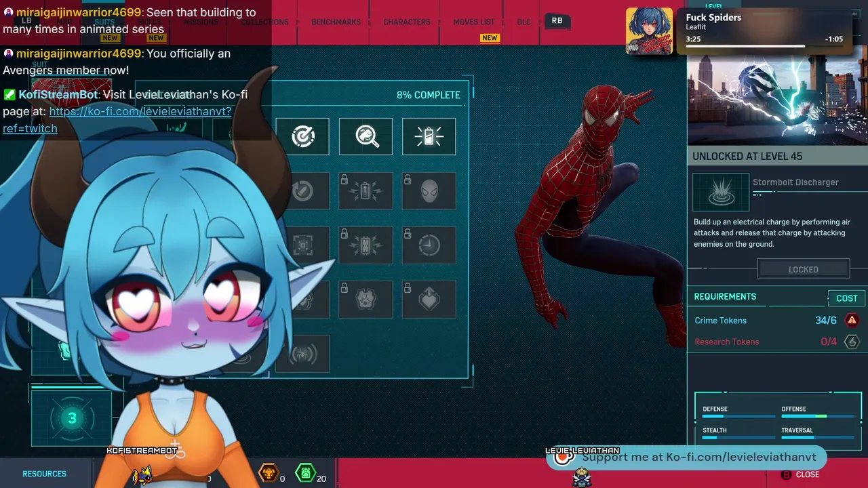Viewport: 868px width, 488px height.
Task: Select the locked Spider-Man mask suit mod
Action: click(429, 190)
